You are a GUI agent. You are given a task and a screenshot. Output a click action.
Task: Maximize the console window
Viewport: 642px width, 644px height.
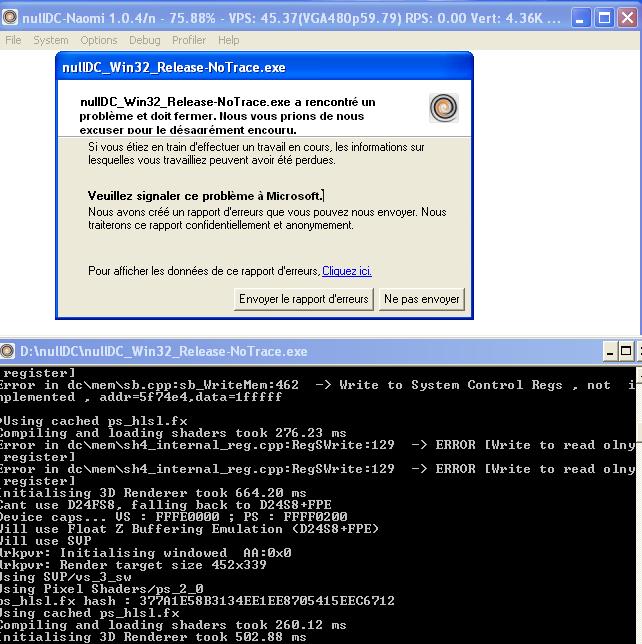click(x=626, y=352)
